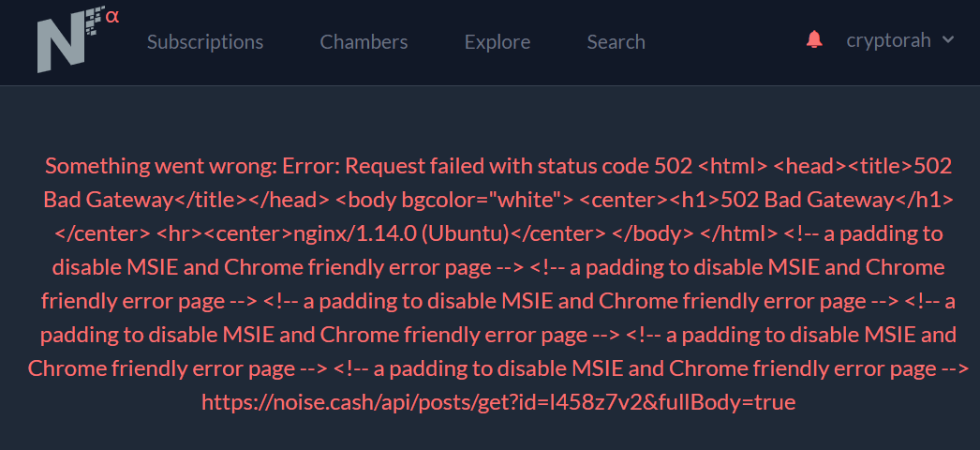Open the cryptorah account menu
The image size is (980, 450).
pyautogui.click(x=900, y=40)
